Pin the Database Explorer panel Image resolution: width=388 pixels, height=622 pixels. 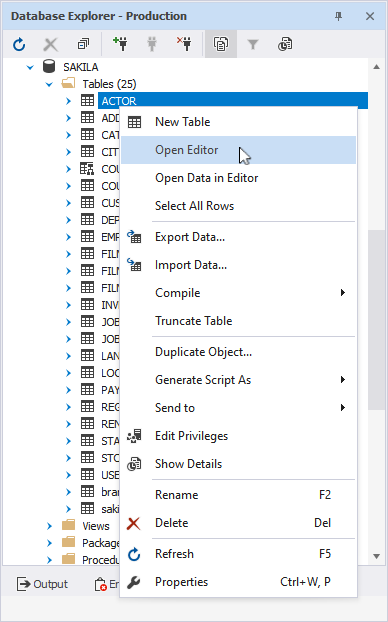(x=338, y=16)
